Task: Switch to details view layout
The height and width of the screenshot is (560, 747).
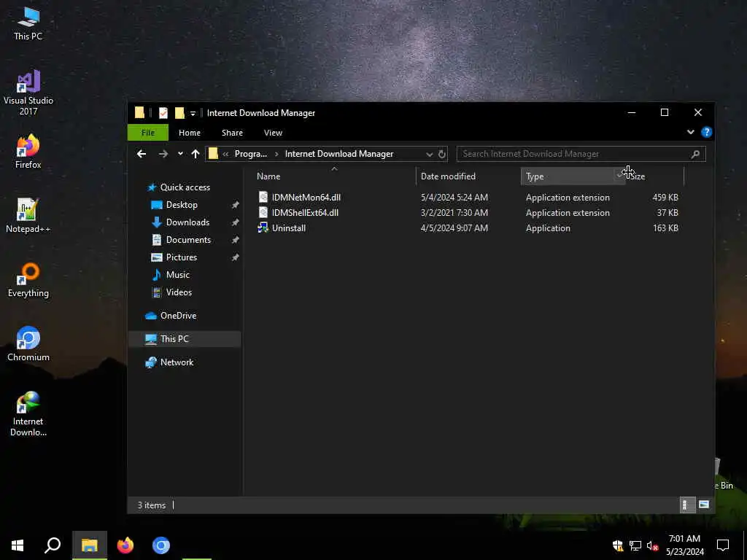Action: click(686, 505)
